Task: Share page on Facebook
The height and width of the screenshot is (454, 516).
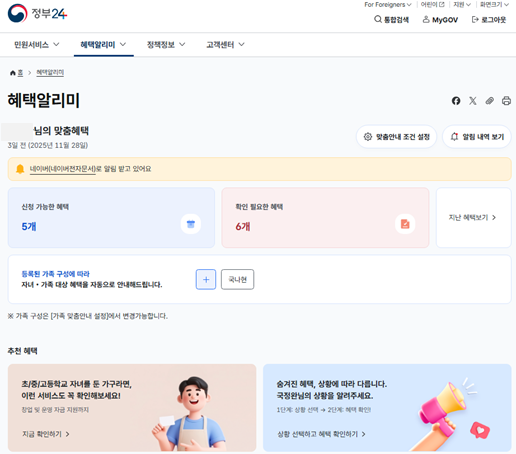Action: coord(456,101)
